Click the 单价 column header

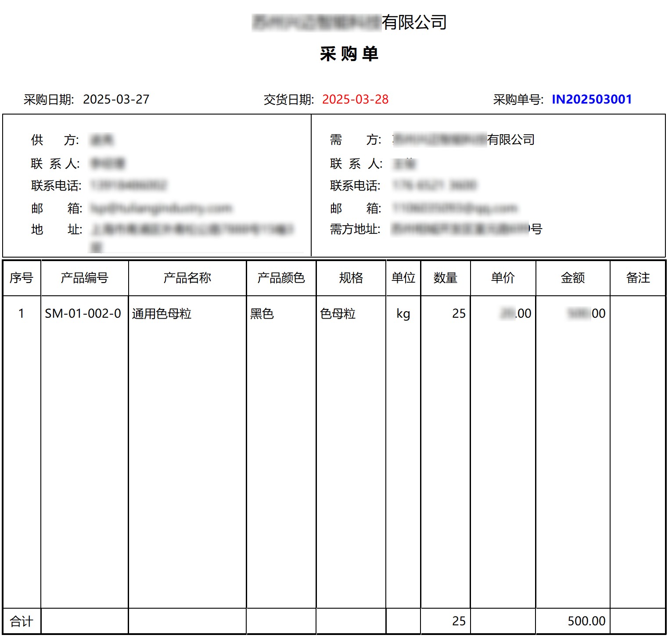[x=503, y=278]
